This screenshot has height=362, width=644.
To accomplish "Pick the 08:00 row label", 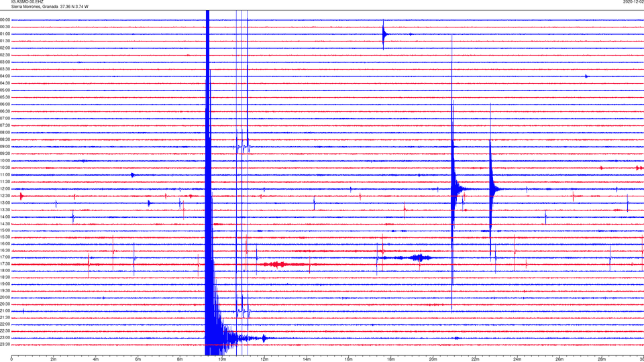I will click(5, 133).
